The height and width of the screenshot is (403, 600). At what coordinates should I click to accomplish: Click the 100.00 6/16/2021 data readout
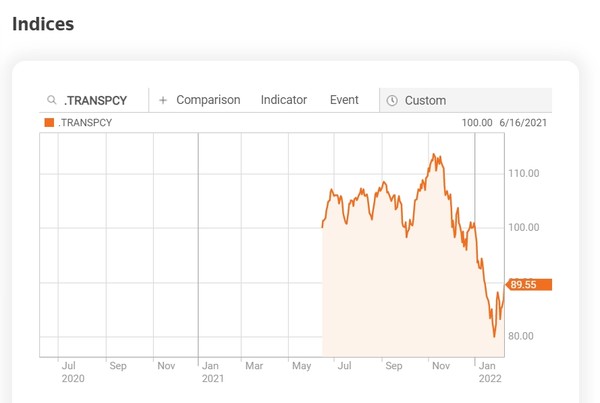(505, 123)
